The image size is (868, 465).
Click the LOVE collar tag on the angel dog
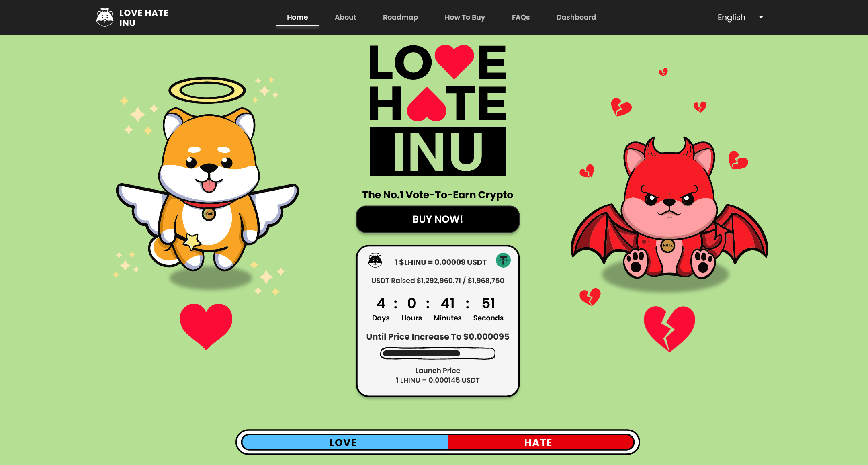pos(209,213)
